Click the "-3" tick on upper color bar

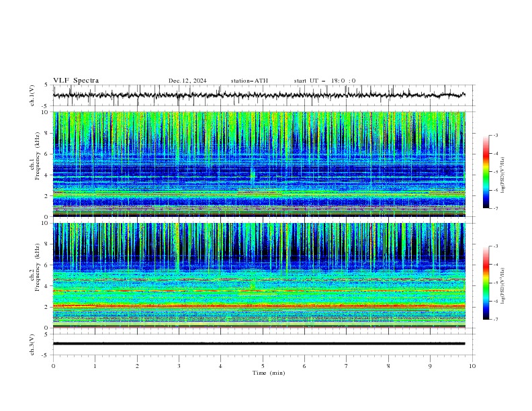point(495,135)
